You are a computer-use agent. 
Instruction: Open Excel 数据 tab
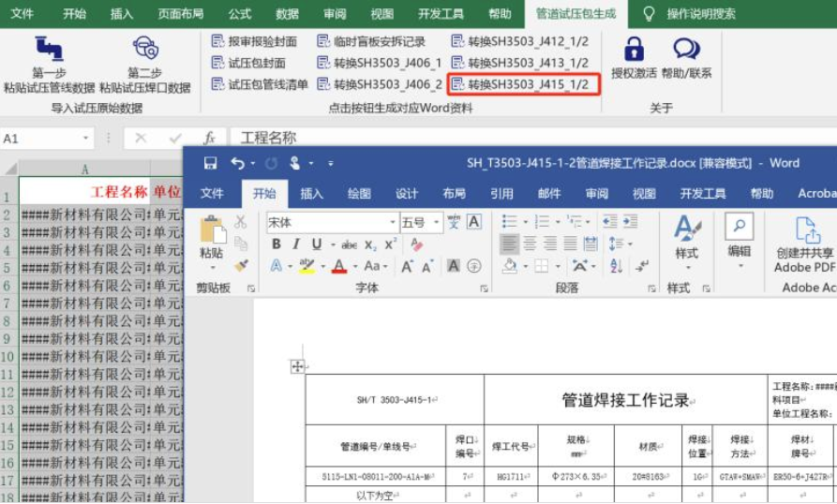(287, 14)
